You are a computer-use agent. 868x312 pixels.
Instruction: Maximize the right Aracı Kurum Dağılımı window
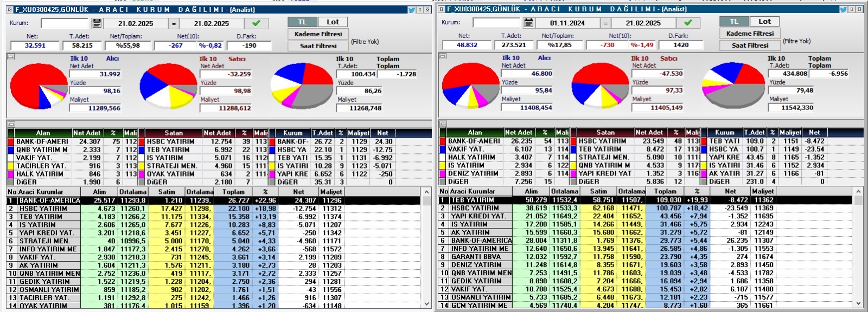[852, 9]
